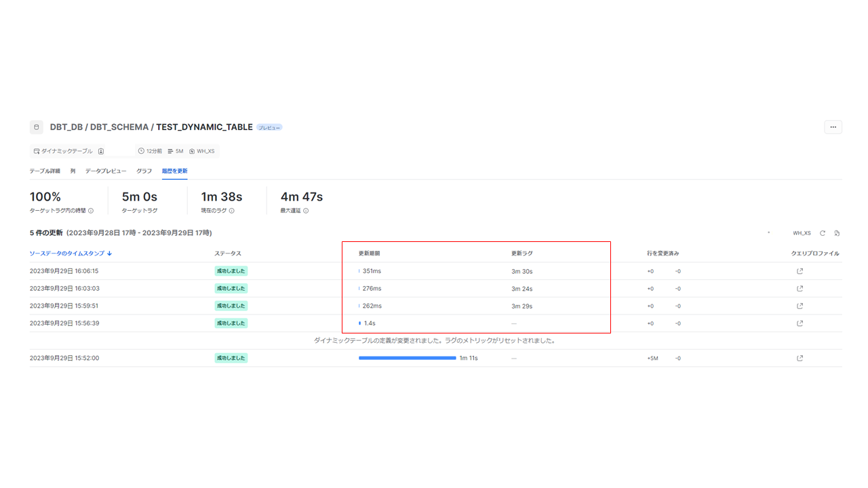
Task: Click the refresh icon beside WH_XS
Action: click(x=823, y=233)
